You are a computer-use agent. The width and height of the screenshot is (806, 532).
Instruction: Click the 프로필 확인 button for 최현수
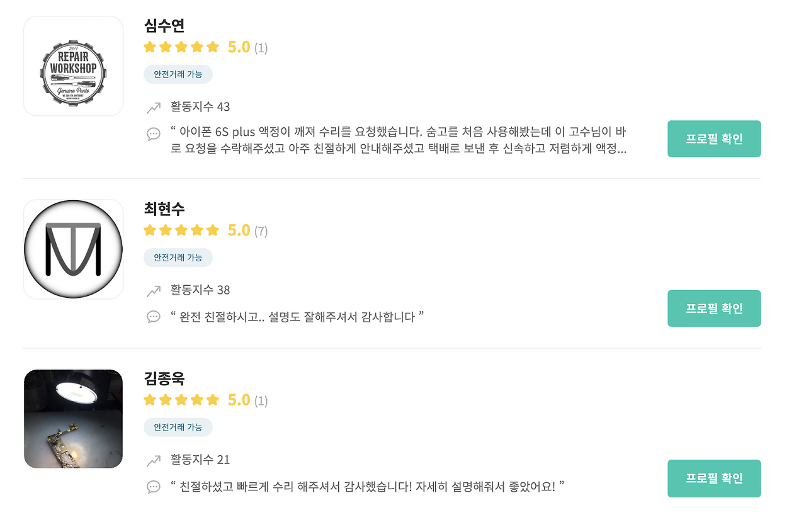pyautogui.click(x=713, y=308)
